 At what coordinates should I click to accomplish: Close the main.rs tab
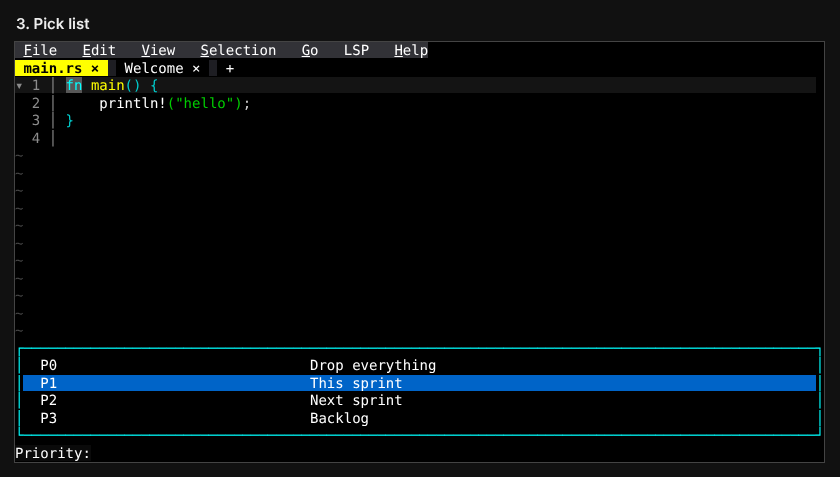pos(95,68)
